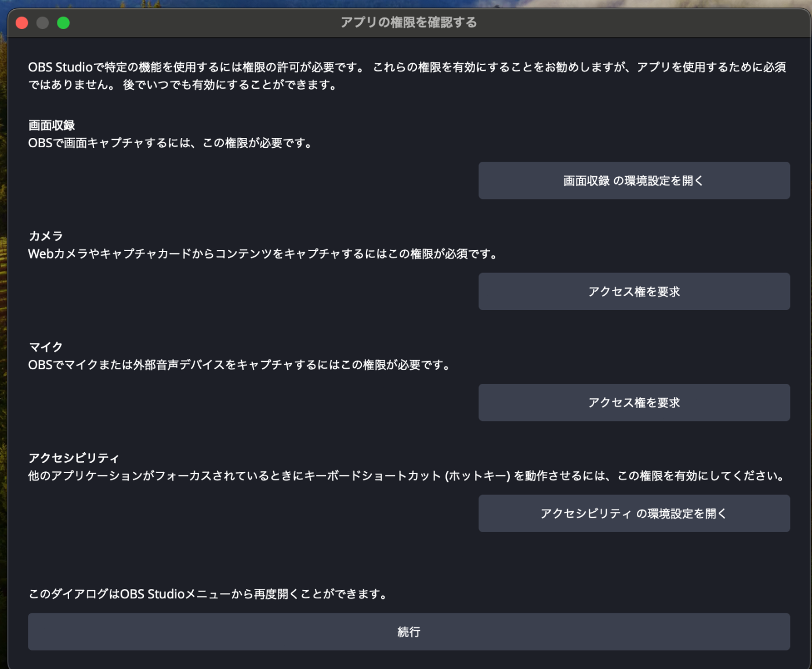Click the intro paragraph starting OBS Studioで特定の機能
The image size is (812, 669).
tap(407, 76)
